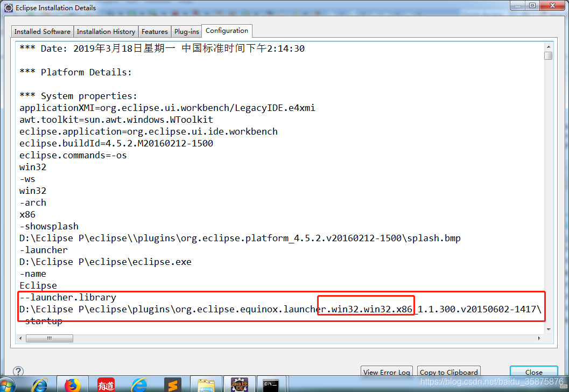
Task: Click the '--launcher.library' text line
Action: pyautogui.click(x=68, y=297)
